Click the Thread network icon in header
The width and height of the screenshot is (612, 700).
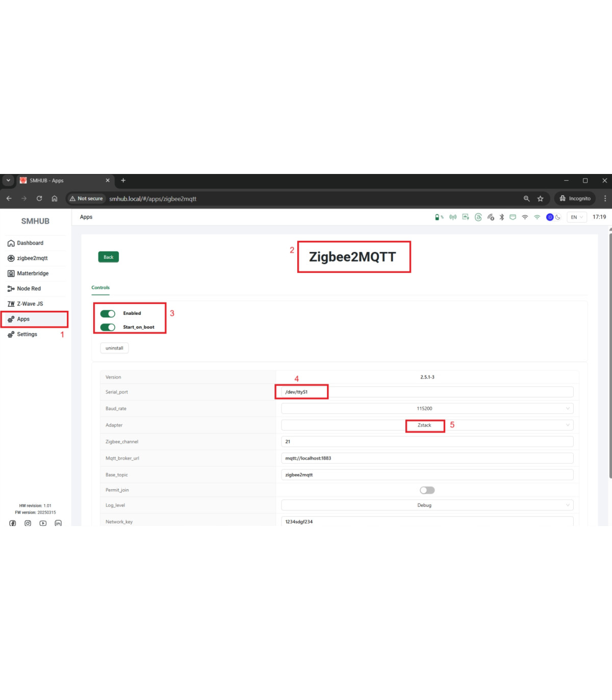[478, 217]
